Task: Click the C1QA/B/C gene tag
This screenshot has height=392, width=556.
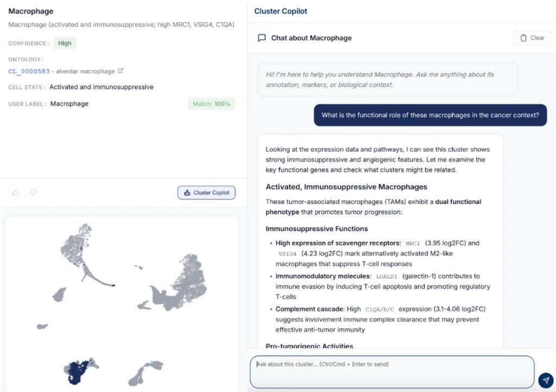Action: point(382,309)
